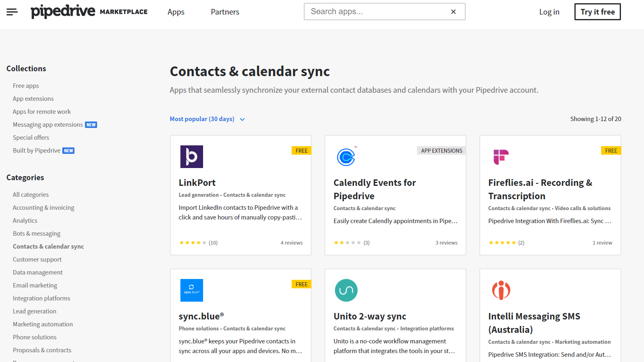
Task: Click the Intelli Messaging SMS logo
Action: [501, 290]
